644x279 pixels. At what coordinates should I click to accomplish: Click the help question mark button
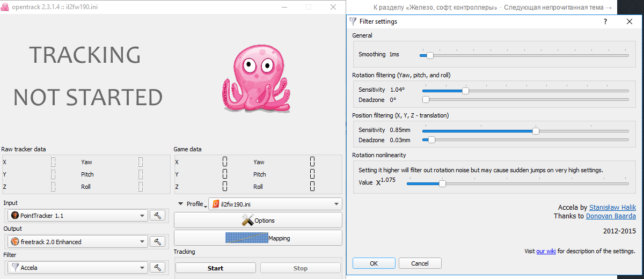point(605,22)
